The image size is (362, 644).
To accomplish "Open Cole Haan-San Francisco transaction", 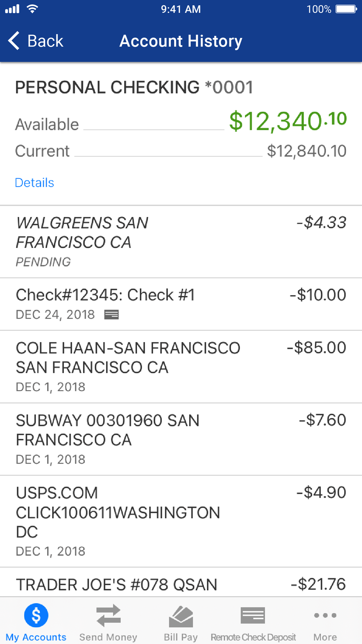I will (181, 367).
